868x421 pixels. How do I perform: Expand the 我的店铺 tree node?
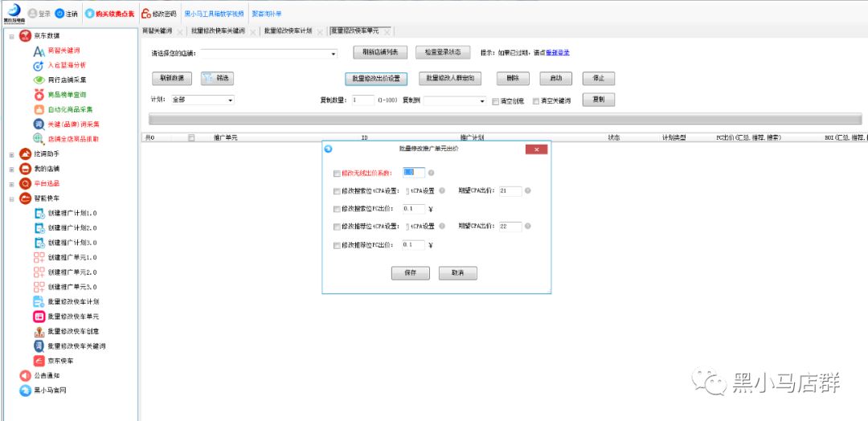(x=11, y=169)
